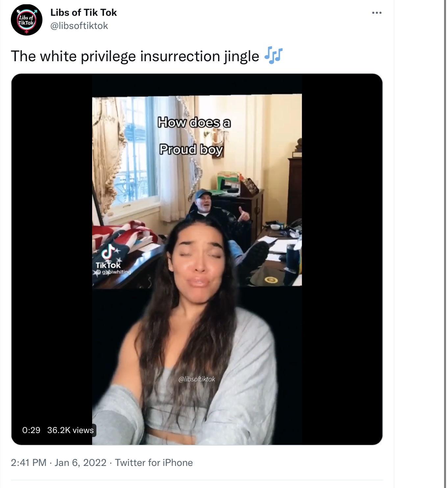Viewport: 448px width, 488px height.
Task: Click the 36.2K views counter
Action: (x=70, y=430)
